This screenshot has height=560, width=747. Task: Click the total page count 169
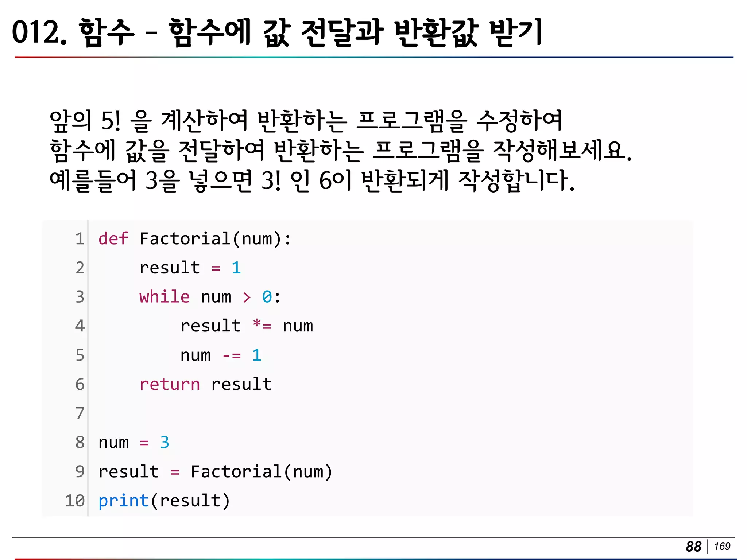pos(722,547)
